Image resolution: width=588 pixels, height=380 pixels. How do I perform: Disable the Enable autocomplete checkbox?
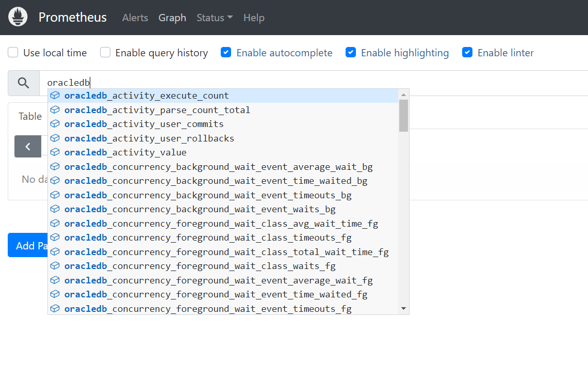[226, 53]
